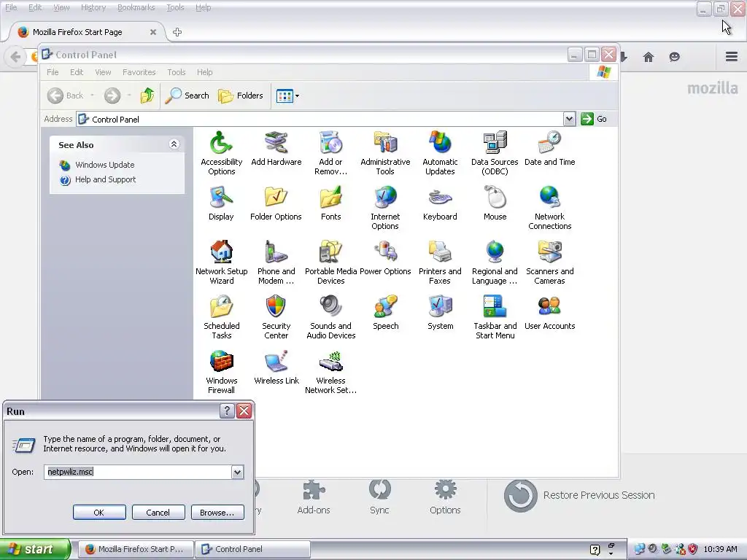Open the Control Panel File menu

click(x=53, y=72)
